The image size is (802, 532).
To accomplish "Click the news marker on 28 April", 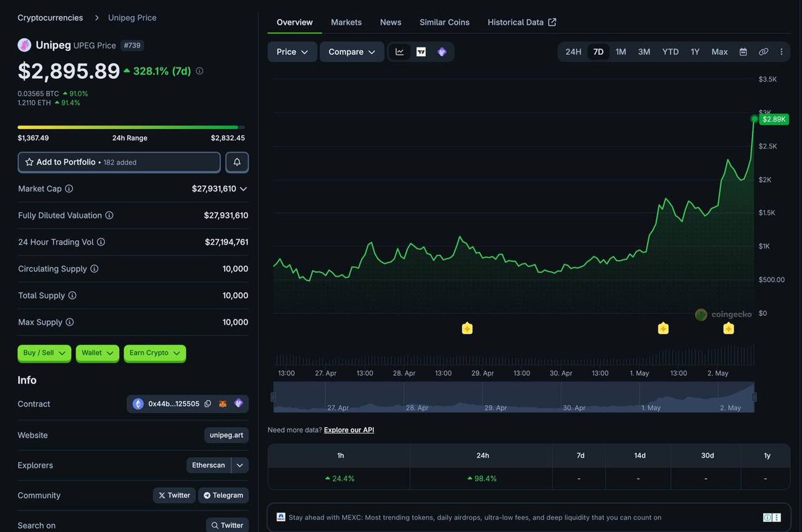I will tap(467, 328).
